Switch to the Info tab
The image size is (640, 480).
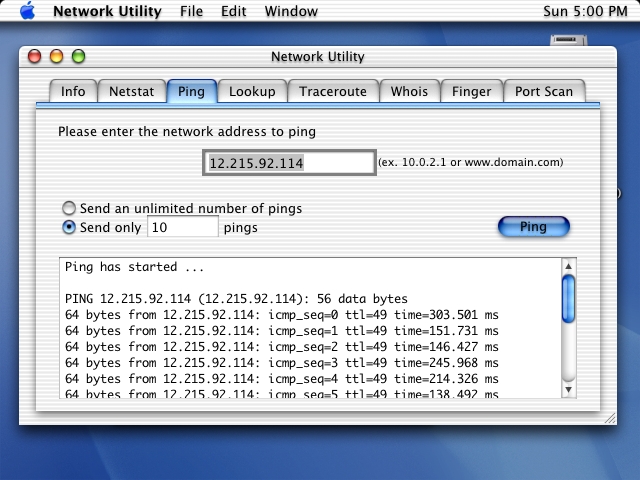click(x=73, y=91)
